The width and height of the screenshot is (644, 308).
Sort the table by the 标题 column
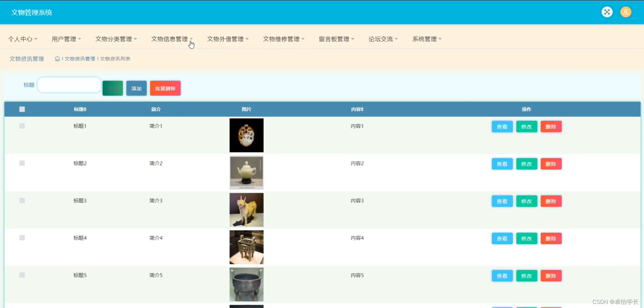click(80, 109)
